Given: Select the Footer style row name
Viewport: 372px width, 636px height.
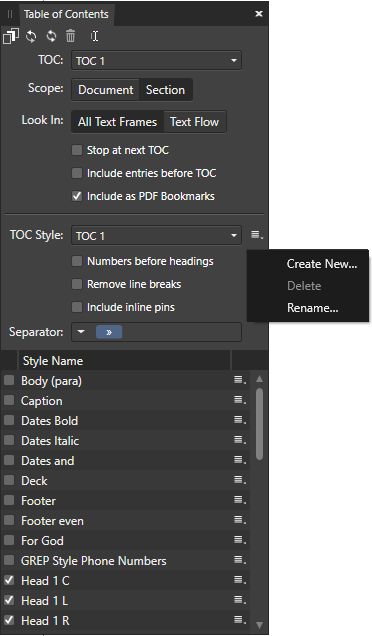Looking at the screenshot, I should pyautogui.click(x=38, y=501).
